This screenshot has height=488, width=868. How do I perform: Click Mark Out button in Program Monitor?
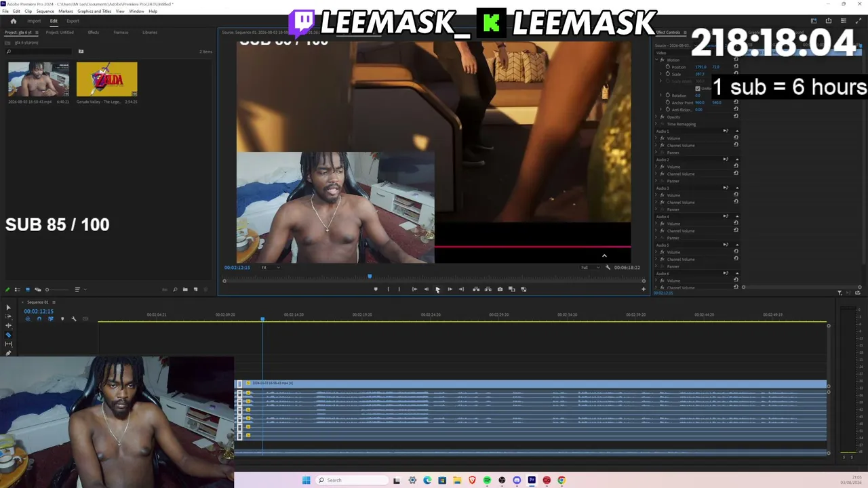click(x=399, y=289)
